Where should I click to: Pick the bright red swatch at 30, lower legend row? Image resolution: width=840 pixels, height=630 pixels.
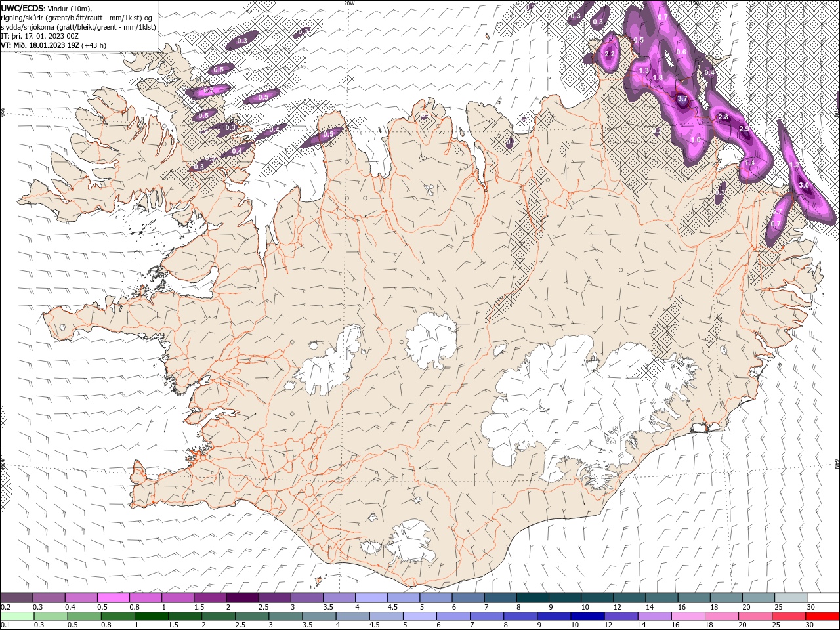pyautogui.click(x=822, y=616)
